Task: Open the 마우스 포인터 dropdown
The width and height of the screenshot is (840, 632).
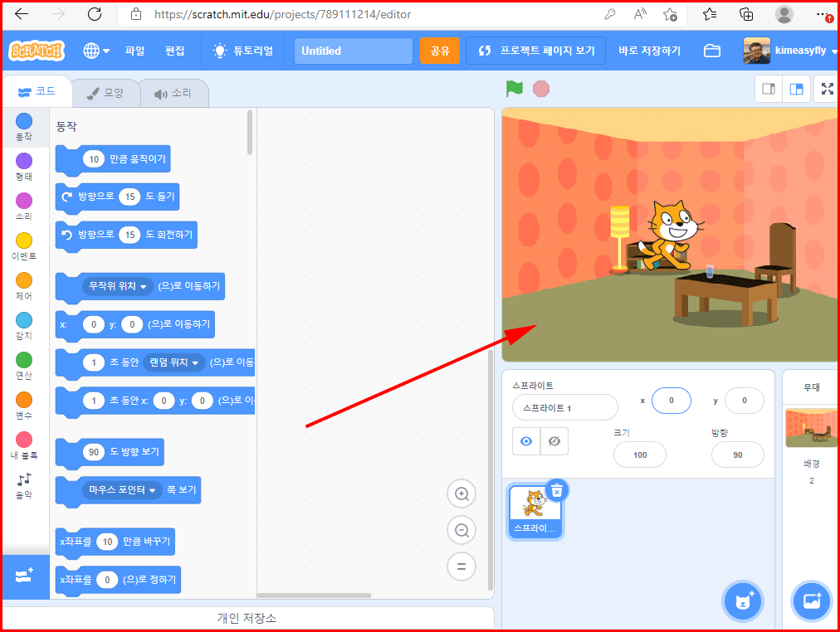Action: [122, 490]
